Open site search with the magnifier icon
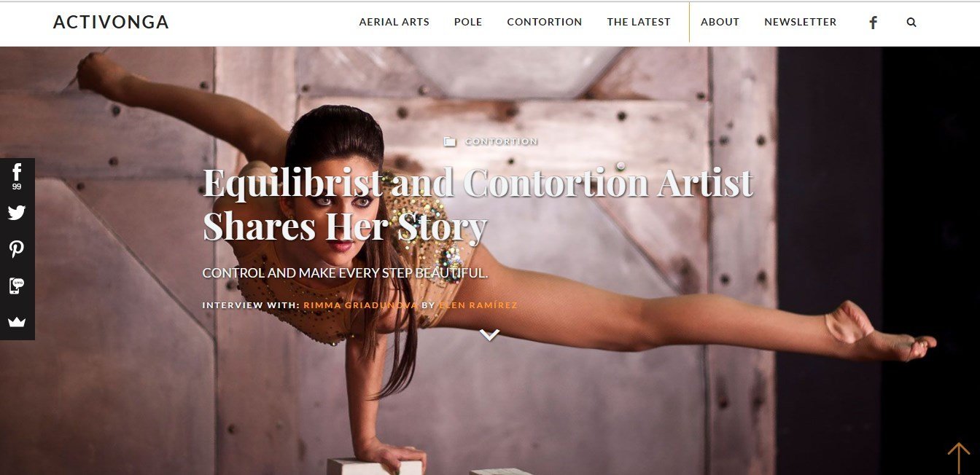 point(911,23)
